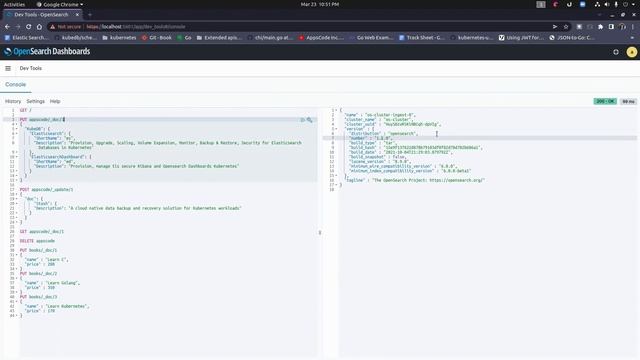This screenshot has width=640, height=360.
Task: Click the response time badge
Action: tap(628, 101)
